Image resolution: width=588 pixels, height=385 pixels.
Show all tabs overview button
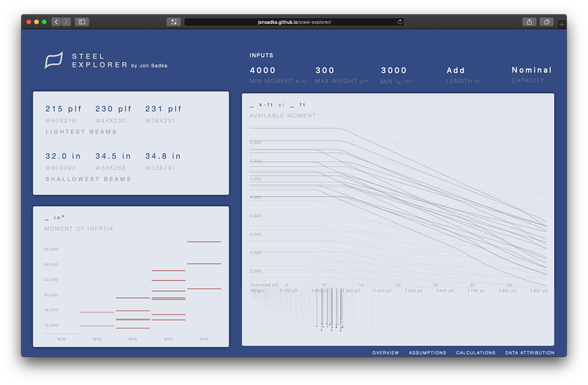[547, 22]
